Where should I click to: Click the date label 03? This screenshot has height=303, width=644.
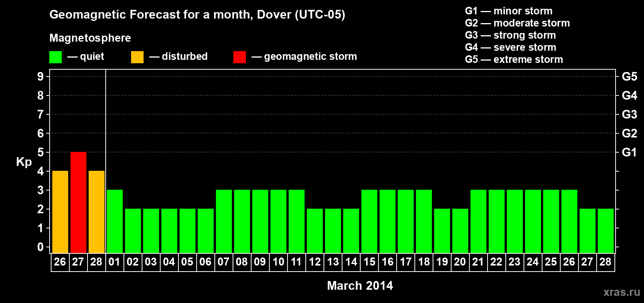tap(151, 262)
